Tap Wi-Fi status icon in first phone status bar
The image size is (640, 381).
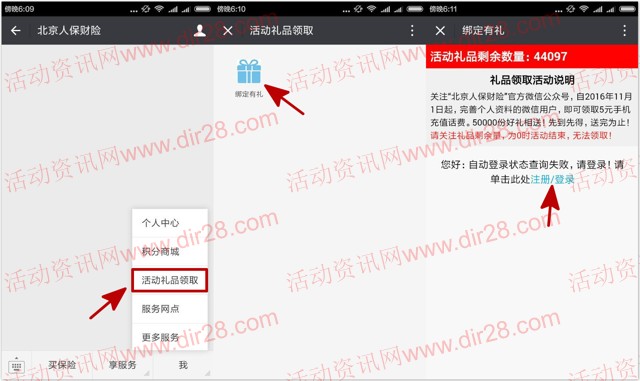[x=159, y=9]
